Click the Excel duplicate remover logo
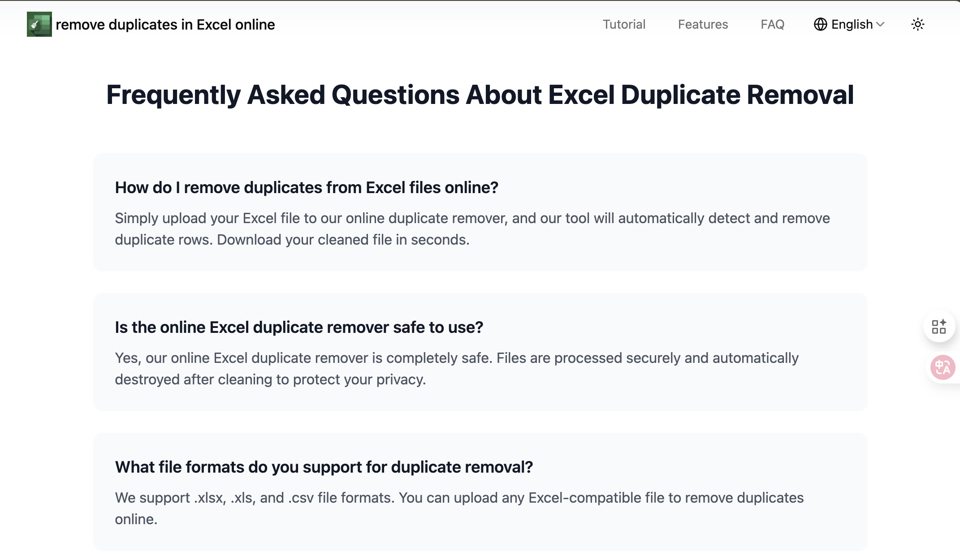Image resolution: width=960 pixels, height=560 pixels. click(40, 24)
